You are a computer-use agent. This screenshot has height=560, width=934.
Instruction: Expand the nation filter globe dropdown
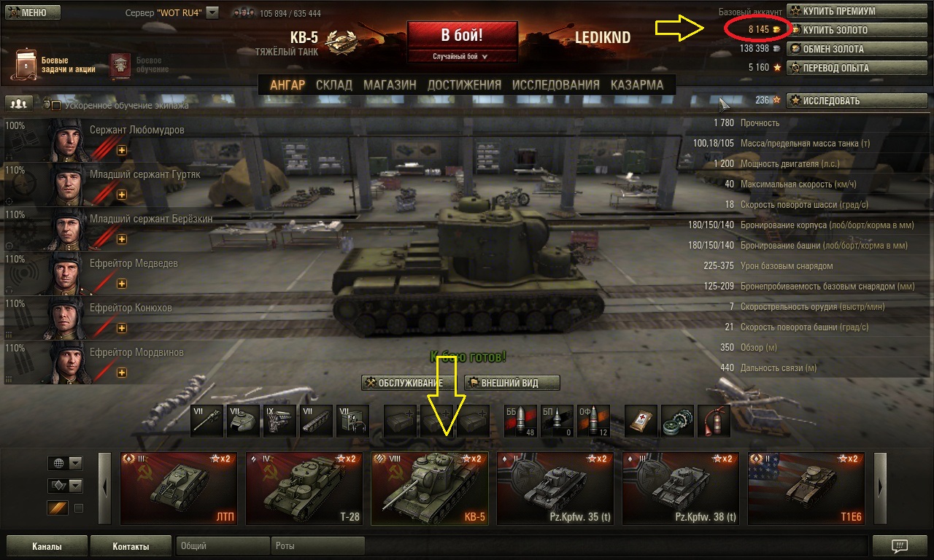(x=65, y=463)
